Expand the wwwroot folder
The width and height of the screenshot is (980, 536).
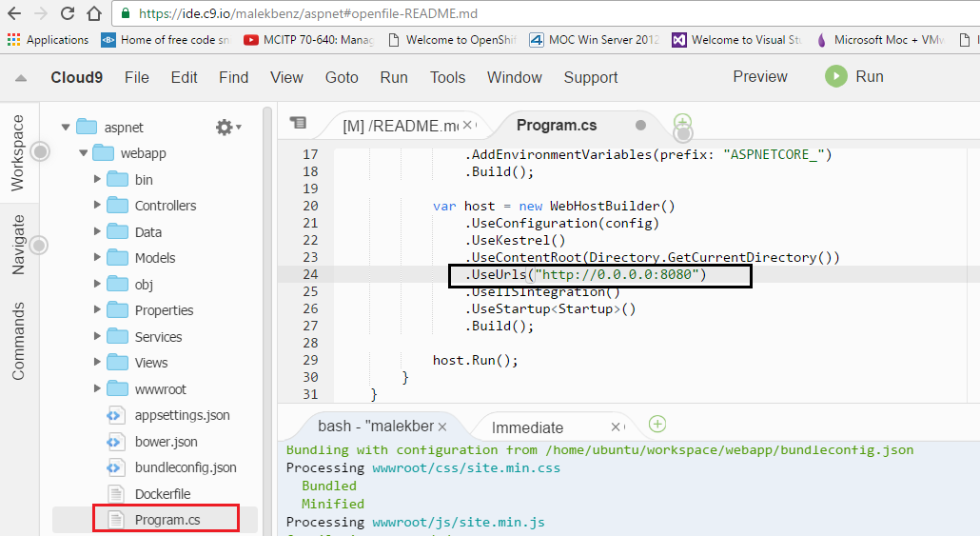click(x=97, y=387)
